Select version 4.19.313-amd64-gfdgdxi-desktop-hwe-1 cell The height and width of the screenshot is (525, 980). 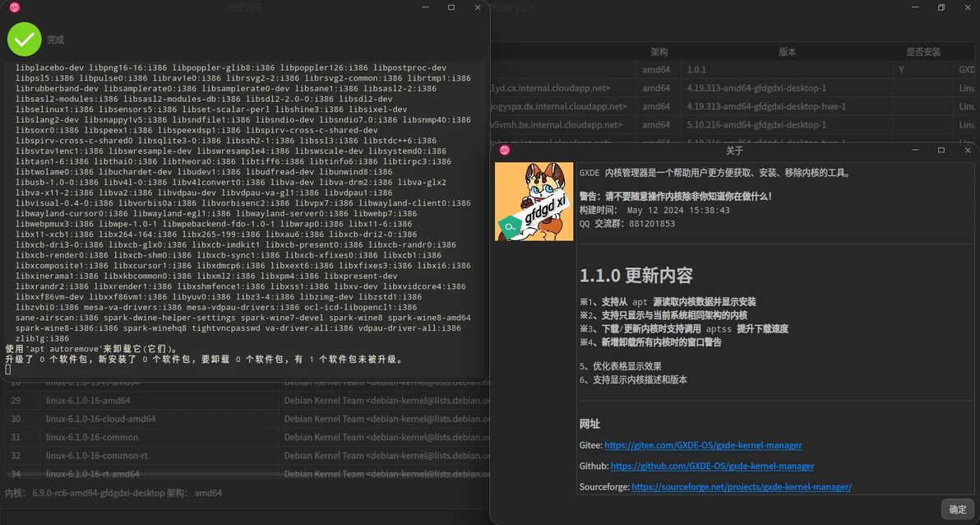click(x=788, y=106)
